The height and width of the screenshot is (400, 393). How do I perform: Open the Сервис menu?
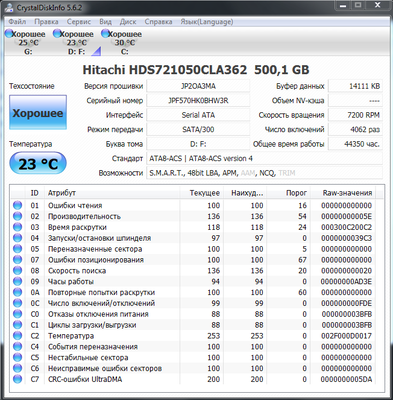79,22
